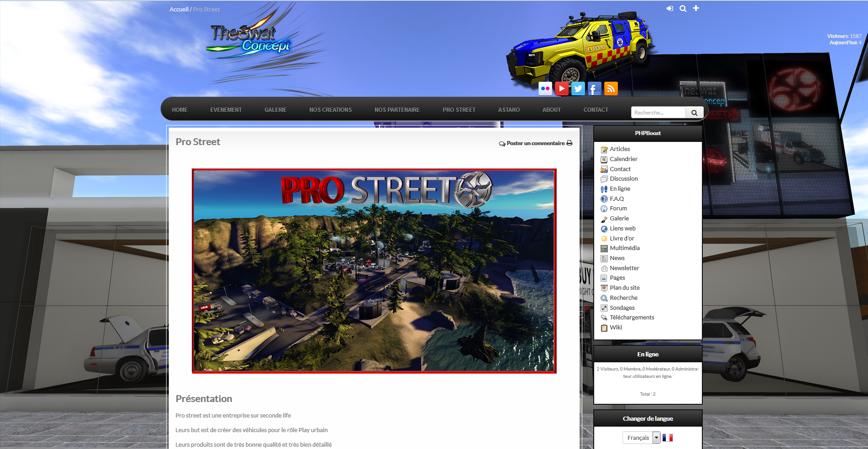This screenshot has width=868, height=449.
Task: Click the Recherche search input field
Action: (x=658, y=113)
